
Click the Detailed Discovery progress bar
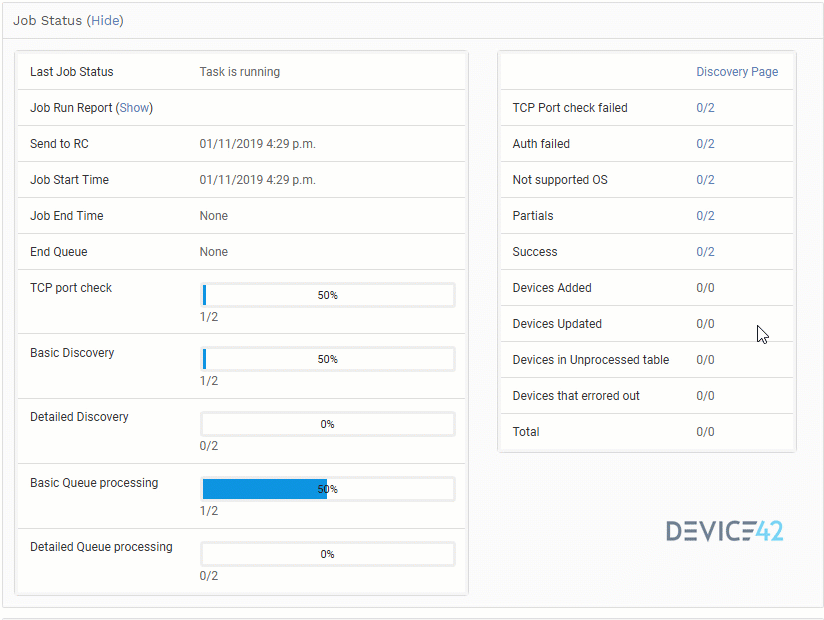pyautogui.click(x=328, y=424)
